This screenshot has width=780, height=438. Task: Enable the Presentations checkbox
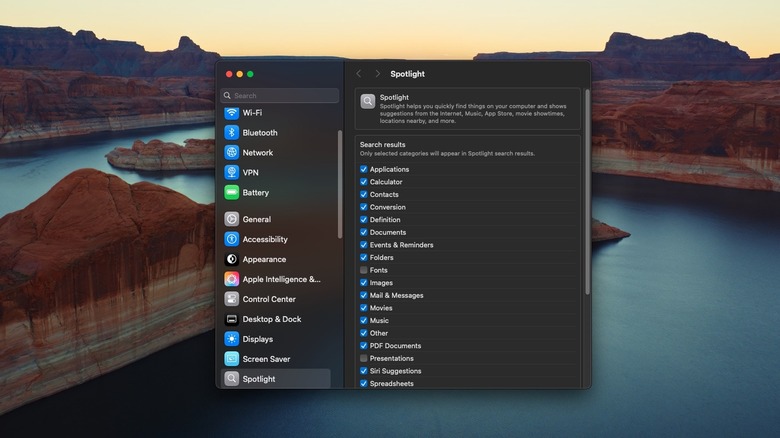click(364, 358)
